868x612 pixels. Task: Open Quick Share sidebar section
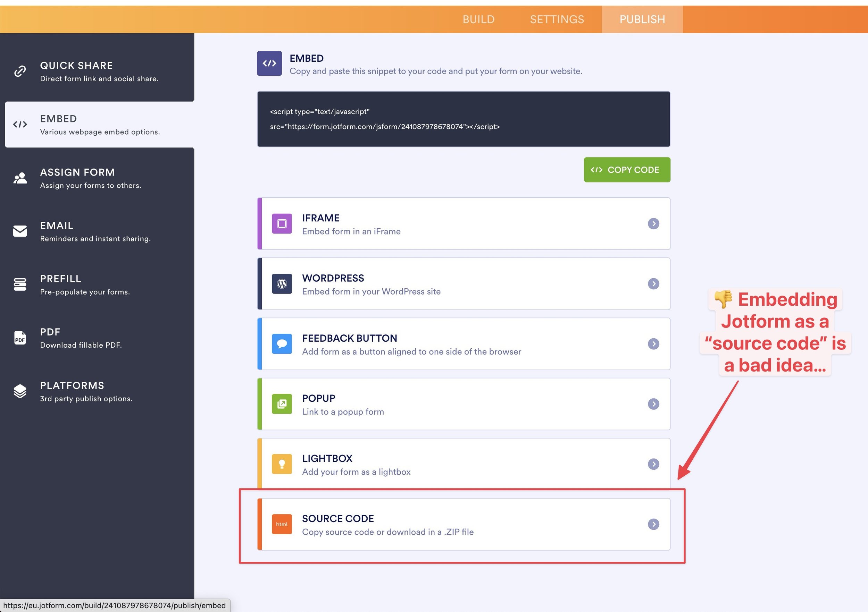tap(97, 71)
